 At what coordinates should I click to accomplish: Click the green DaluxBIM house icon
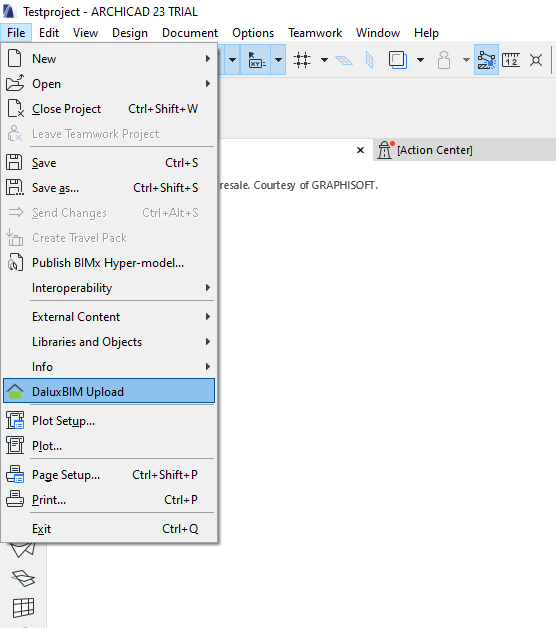15,391
